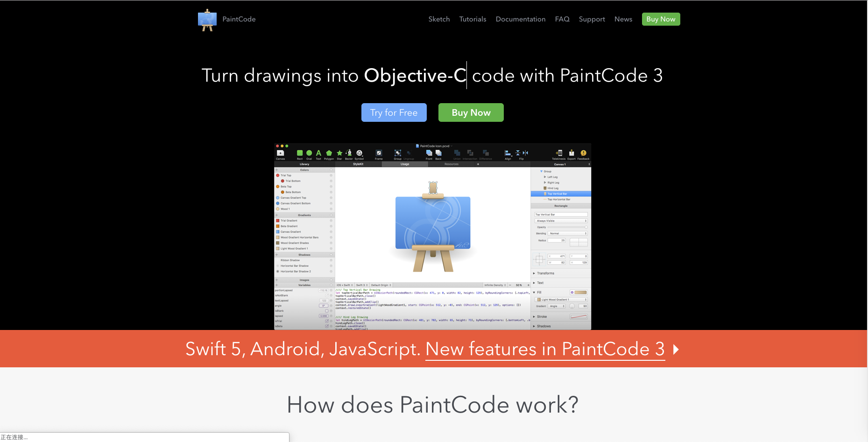Screen dimensions: 868x442
Task: Open the Documentation navigation item
Action: coord(521,19)
